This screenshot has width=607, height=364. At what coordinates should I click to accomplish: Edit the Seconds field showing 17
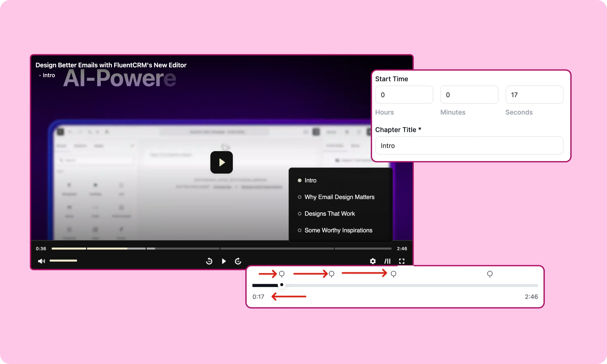click(534, 95)
